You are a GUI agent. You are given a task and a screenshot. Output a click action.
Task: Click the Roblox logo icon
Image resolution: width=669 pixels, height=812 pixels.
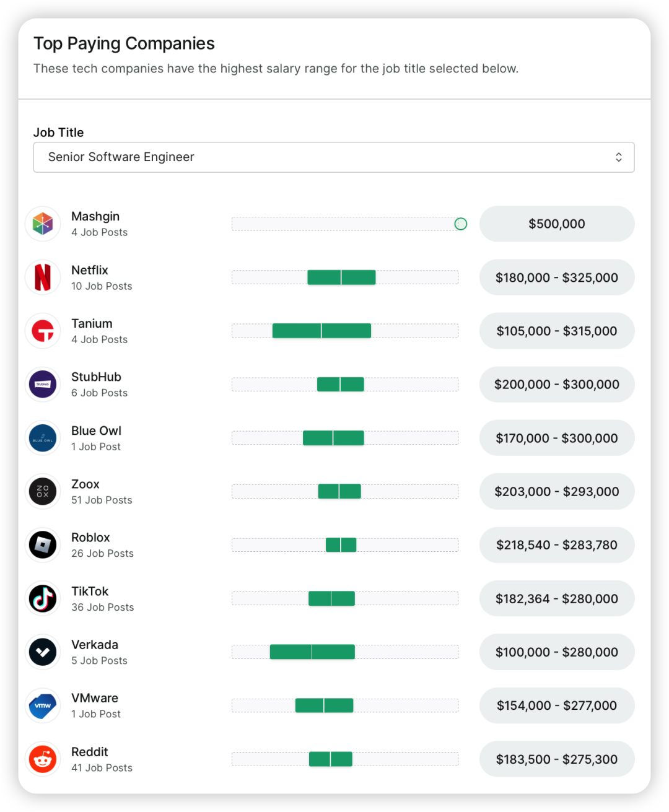pos(43,545)
